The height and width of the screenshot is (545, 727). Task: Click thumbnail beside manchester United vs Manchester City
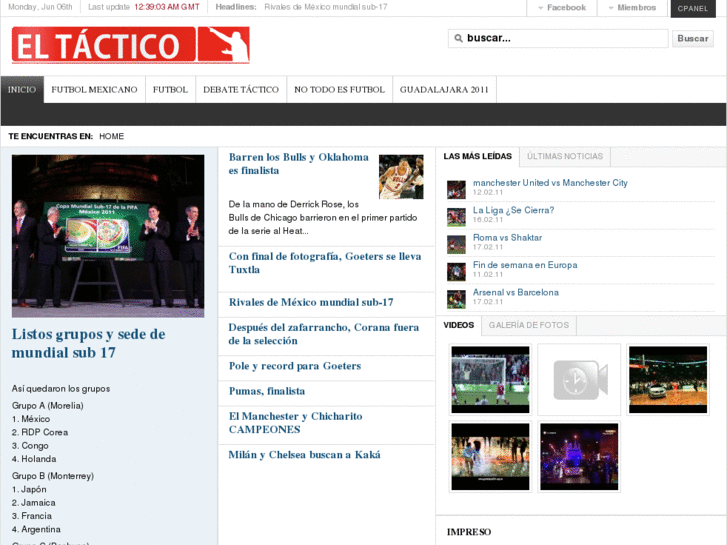tap(456, 190)
